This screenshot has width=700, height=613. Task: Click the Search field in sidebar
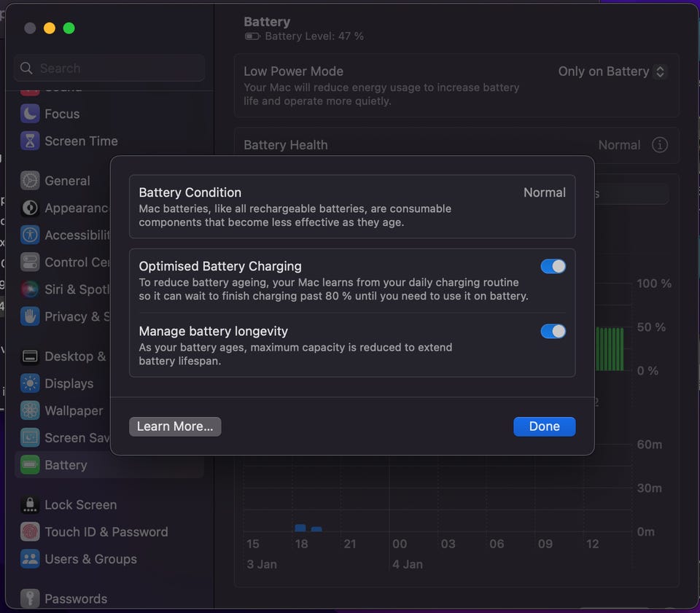click(109, 69)
